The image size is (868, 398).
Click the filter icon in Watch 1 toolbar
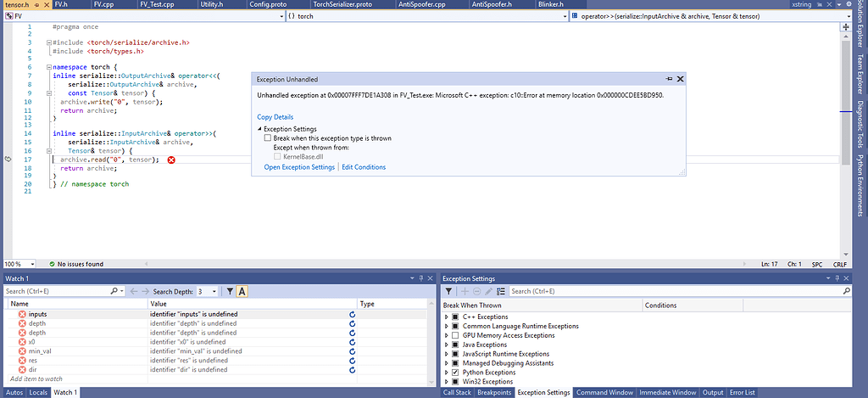[229, 291]
